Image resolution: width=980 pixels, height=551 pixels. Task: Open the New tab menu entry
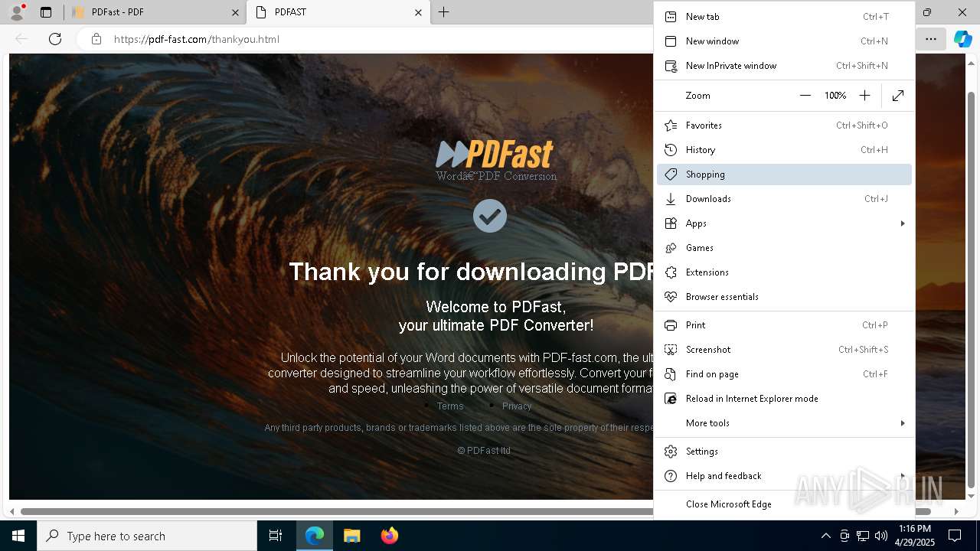[x=784, y=17]
